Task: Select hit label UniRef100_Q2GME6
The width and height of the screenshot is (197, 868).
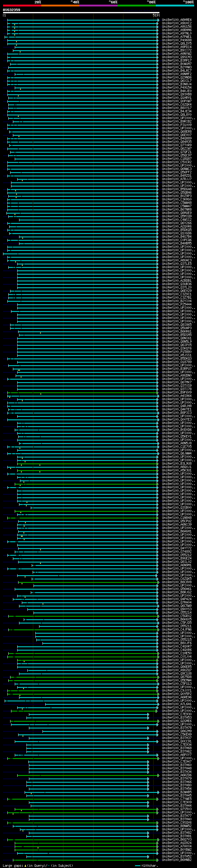Action: (177, 721)
